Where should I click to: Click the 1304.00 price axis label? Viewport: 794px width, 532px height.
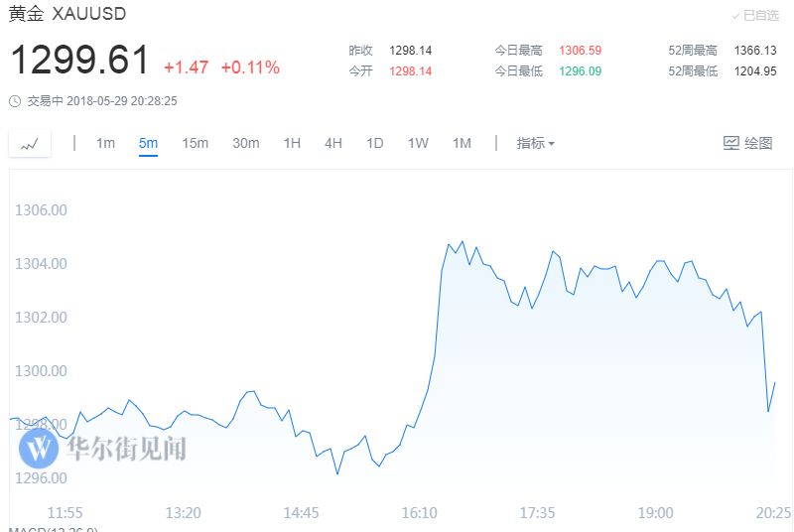[x=40, y=264]
